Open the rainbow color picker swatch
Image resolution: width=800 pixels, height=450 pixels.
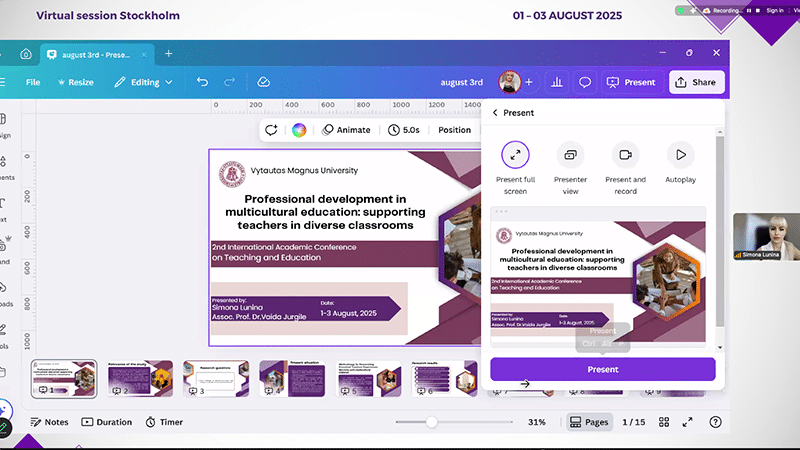[x=298, y=130]
